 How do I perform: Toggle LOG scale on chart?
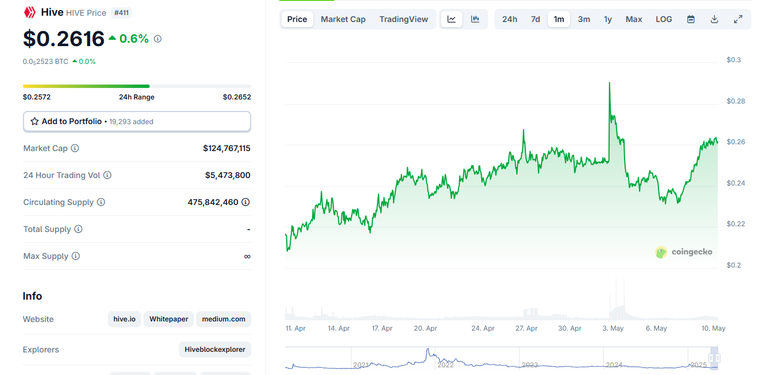point(664,19)
